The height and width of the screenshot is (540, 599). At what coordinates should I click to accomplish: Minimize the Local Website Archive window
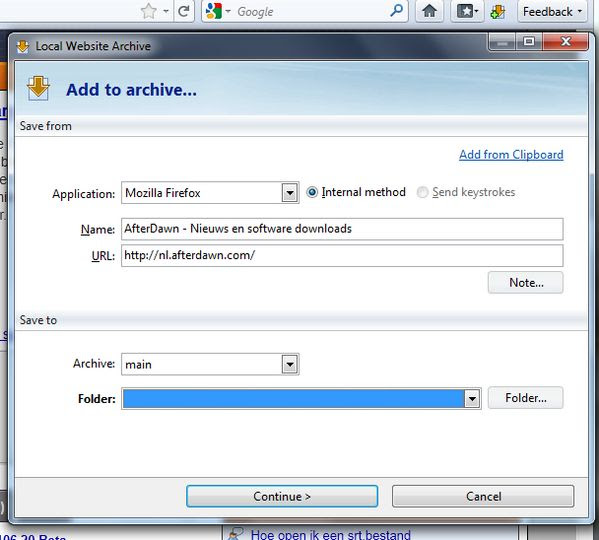502,41
